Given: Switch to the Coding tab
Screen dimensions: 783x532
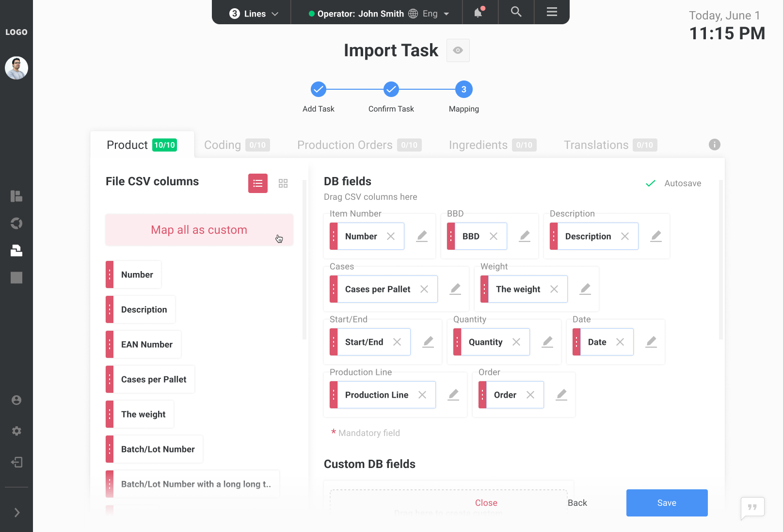Looking at the screenshot, I should (237, 145).
